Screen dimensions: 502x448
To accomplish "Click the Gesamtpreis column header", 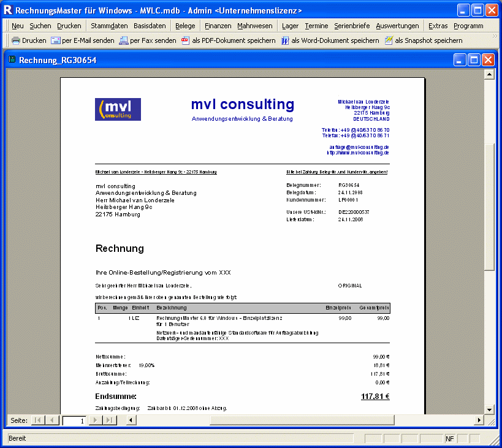I will tap(374, 308).
